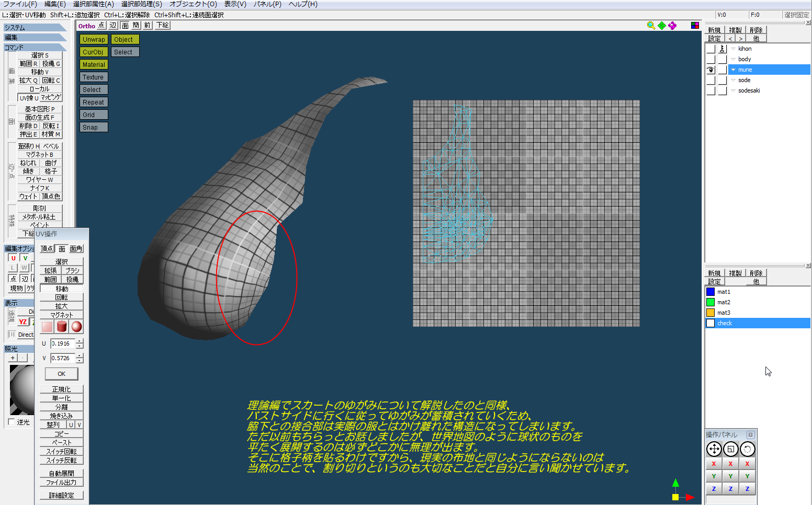Click the 自動展開 button
This screenshot has width=812, height=505.
pyautogui.click(x=61, y=473)
